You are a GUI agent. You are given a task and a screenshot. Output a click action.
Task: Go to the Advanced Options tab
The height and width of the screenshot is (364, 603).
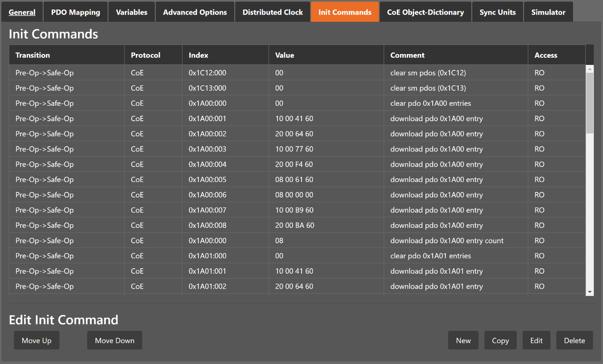click(195, 12)
